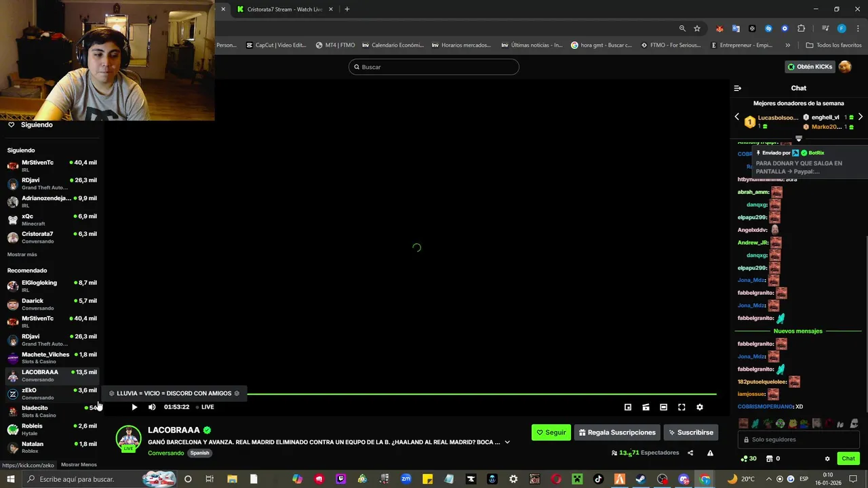
Task: Click the clip creation icon in player
Action: pos(646,407)
